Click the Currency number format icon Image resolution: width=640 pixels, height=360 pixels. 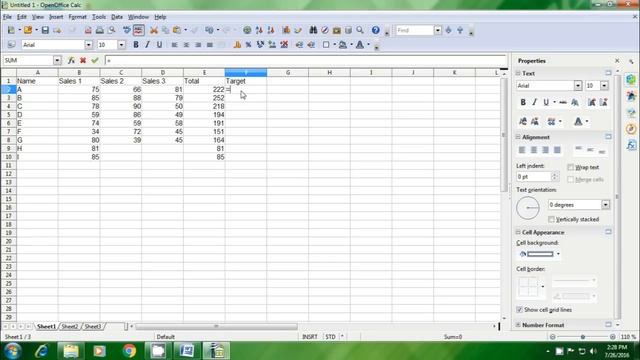pos(237,44)
